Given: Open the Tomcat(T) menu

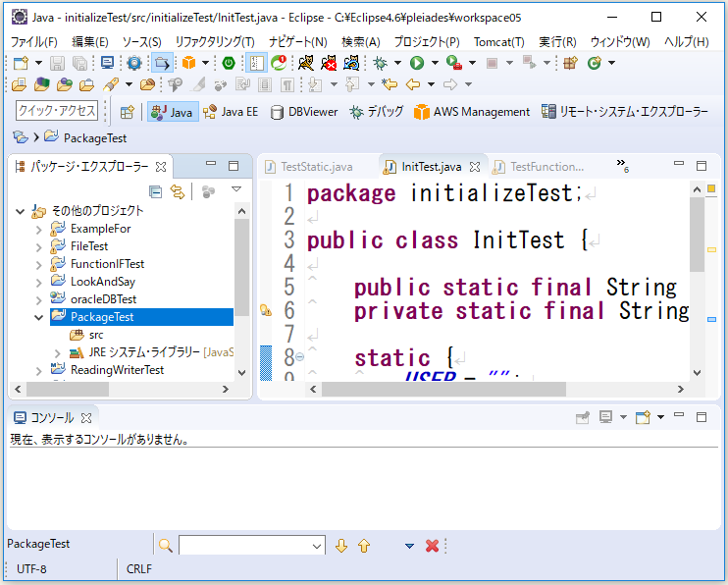Looking at the screenshot, I should click(499, 42).
